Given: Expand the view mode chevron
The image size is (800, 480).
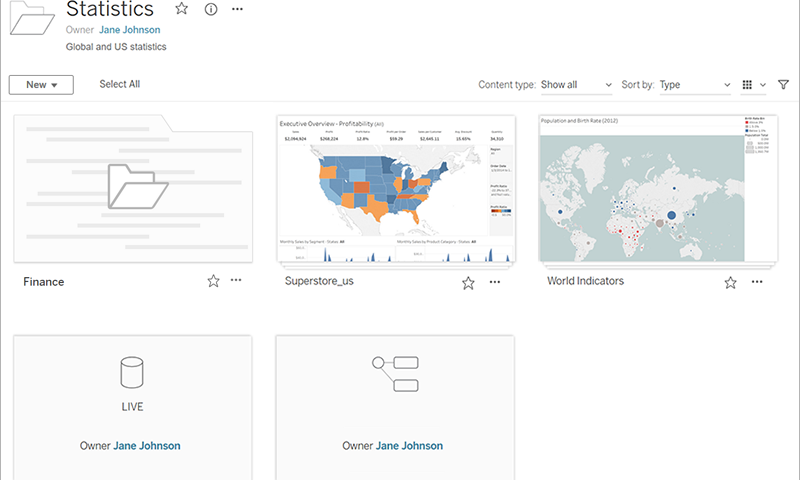Looking at the screenshot, I should point(763,85).
